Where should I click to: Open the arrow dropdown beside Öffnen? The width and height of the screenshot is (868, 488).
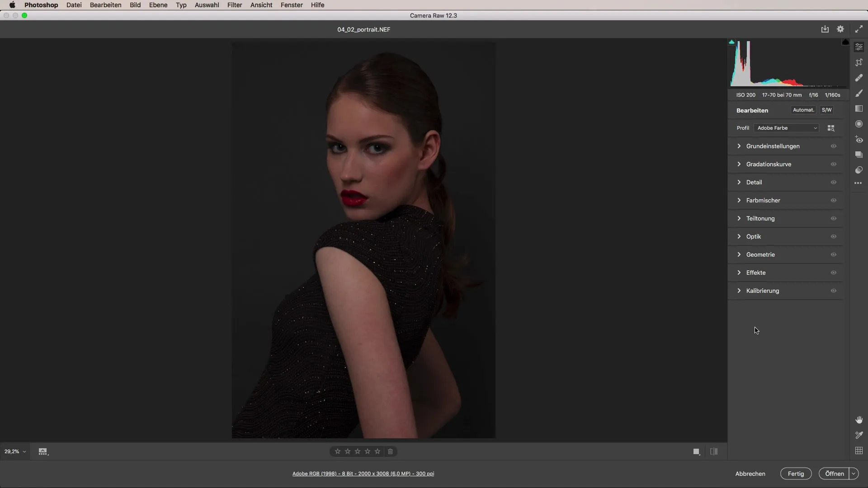854,474
